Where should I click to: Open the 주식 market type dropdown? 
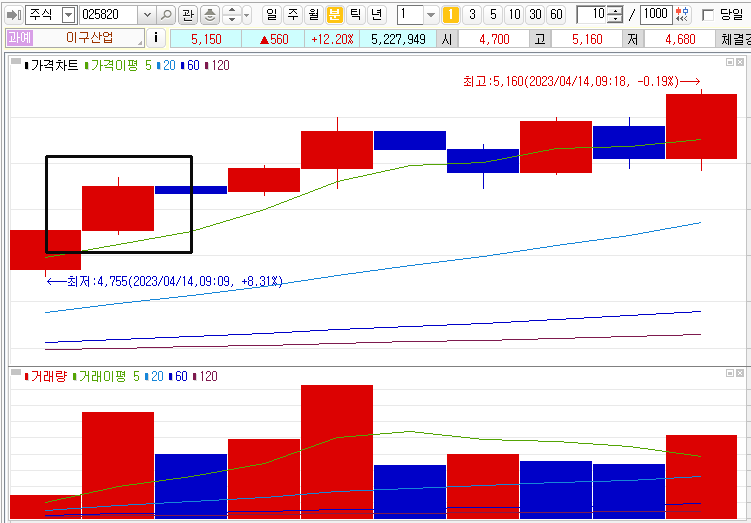[x=69, y=15]
